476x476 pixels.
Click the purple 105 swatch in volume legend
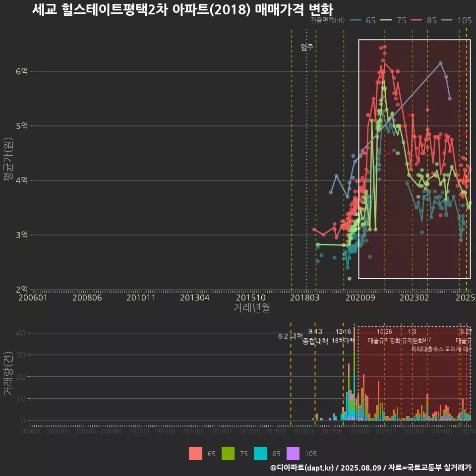pyautogui.click(x=293, y=454)
